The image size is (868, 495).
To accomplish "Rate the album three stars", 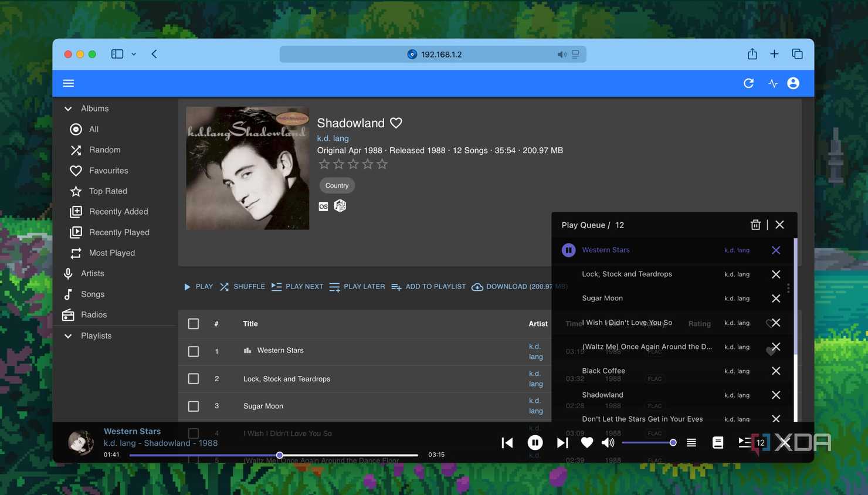I will pyautogui.click(x=353, y=164).
